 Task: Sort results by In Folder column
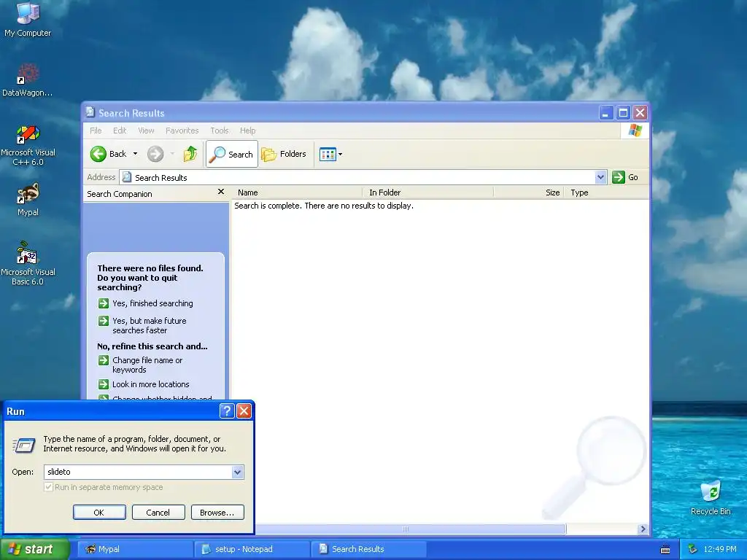point(427,192)
